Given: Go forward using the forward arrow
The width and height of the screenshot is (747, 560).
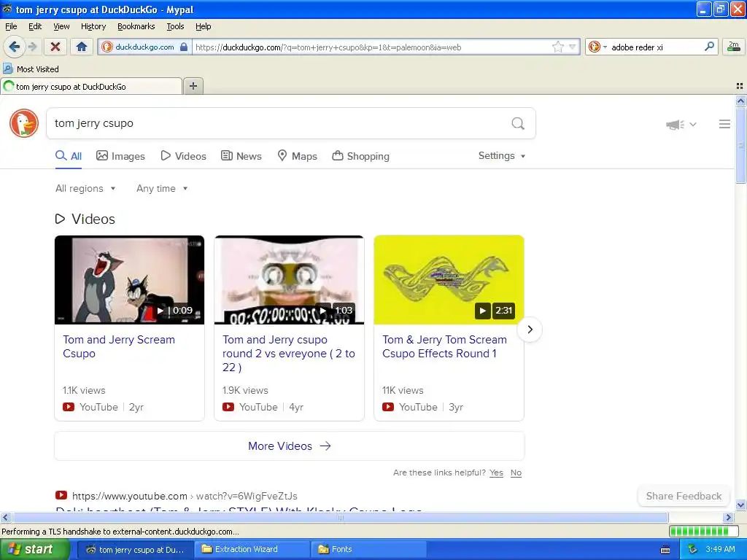Looking at the screenshot, I should click(x=32, y=47).
